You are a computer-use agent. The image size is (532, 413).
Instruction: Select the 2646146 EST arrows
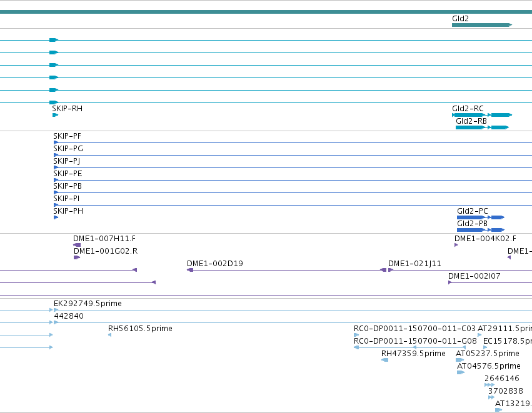click(x=489, y=385)
